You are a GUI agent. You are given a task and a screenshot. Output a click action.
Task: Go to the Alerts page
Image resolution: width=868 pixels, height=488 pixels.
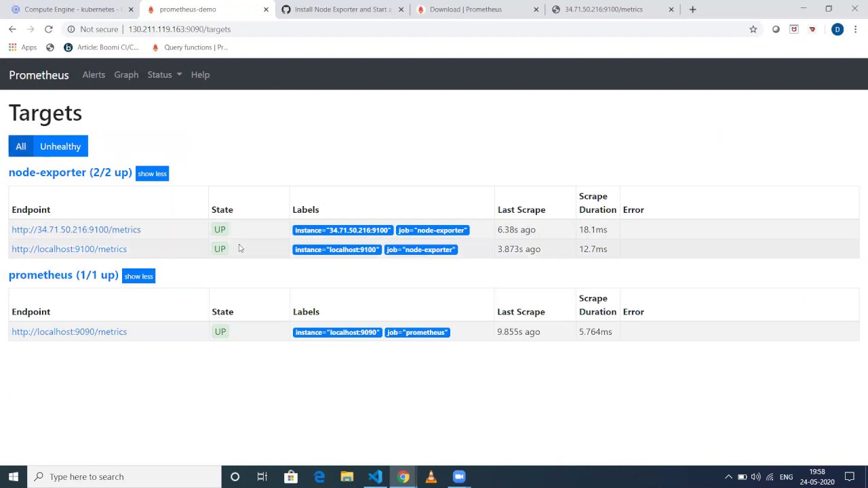coord(94,75)
